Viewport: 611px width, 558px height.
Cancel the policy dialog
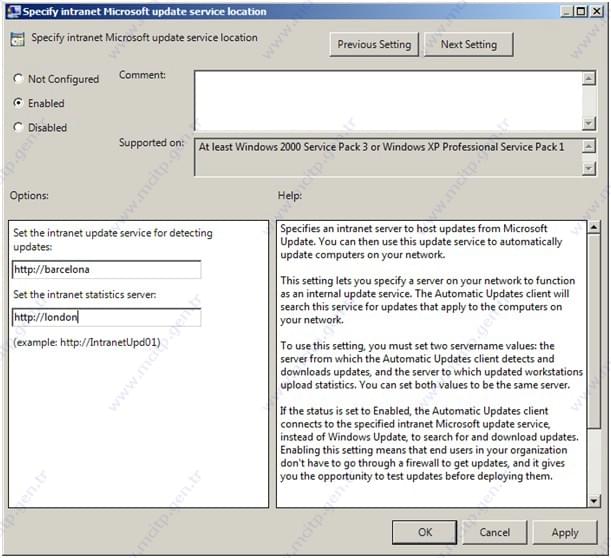(x=494, y=532)
